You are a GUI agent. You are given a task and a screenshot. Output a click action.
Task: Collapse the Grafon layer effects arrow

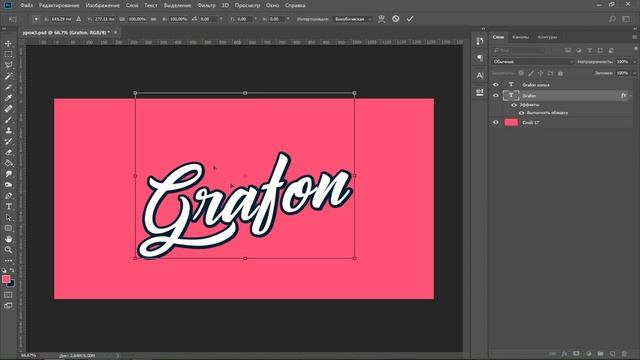tap(631, 96)
